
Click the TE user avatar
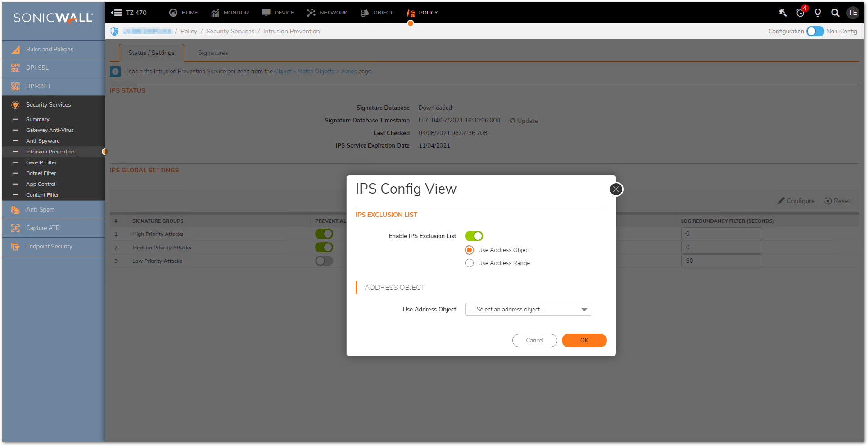click(x=853, y=13)
